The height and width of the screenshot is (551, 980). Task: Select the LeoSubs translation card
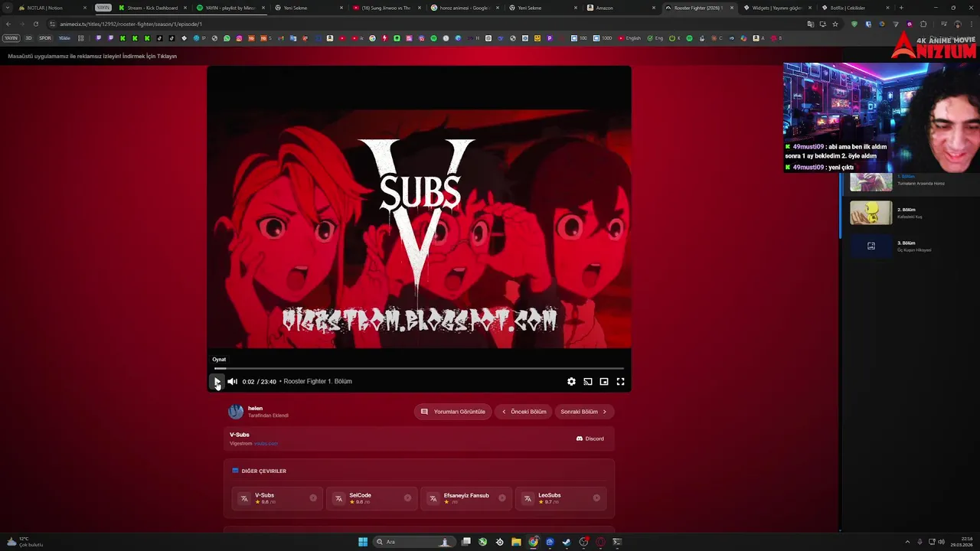561,498
